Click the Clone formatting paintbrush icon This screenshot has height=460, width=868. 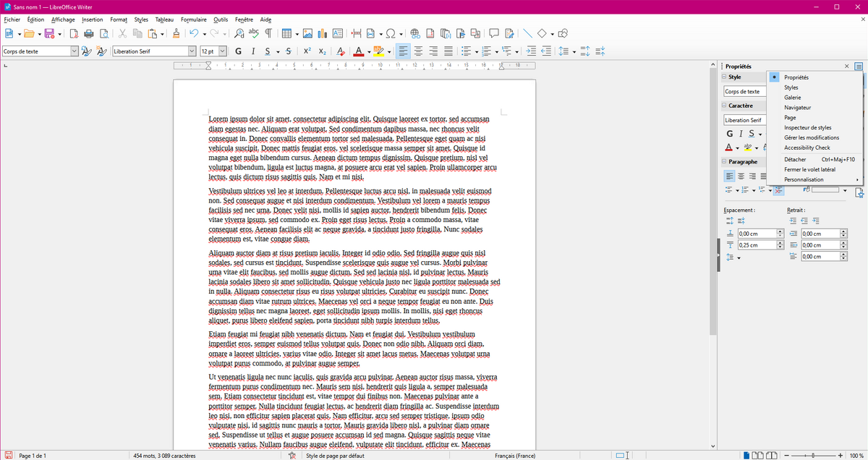point(176,33)
